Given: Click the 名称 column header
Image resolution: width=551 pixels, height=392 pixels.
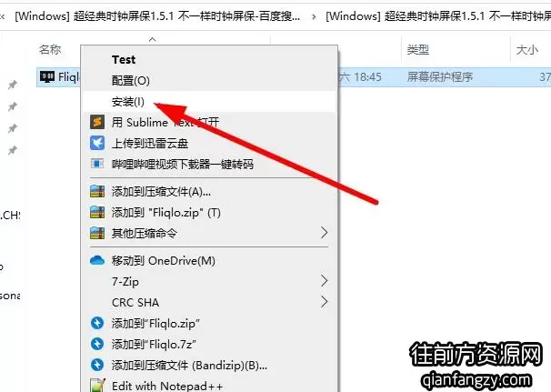Looking at the screenshot, I should [50, 50].
